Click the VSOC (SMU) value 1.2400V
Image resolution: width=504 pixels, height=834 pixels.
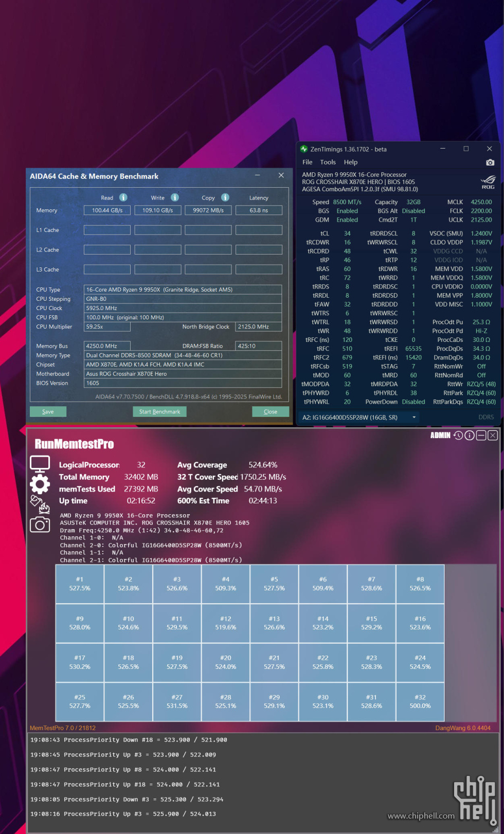[481, 233]
